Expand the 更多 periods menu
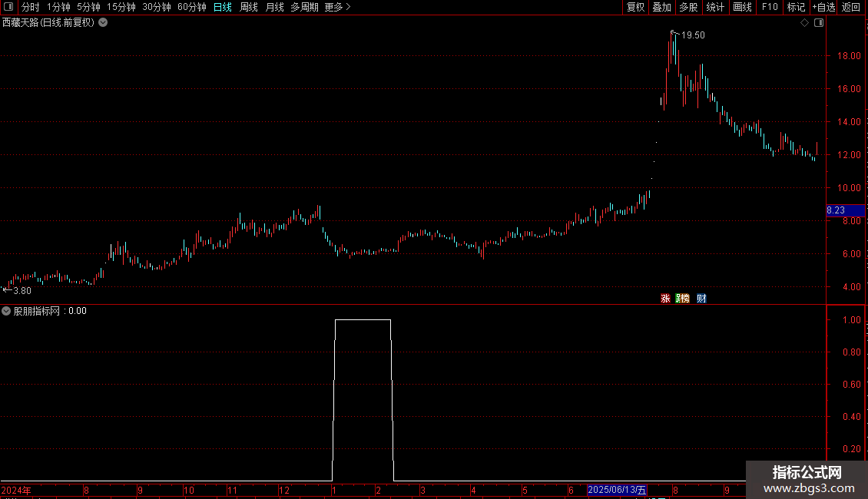868x499 pixels. (x=338, y=7)
